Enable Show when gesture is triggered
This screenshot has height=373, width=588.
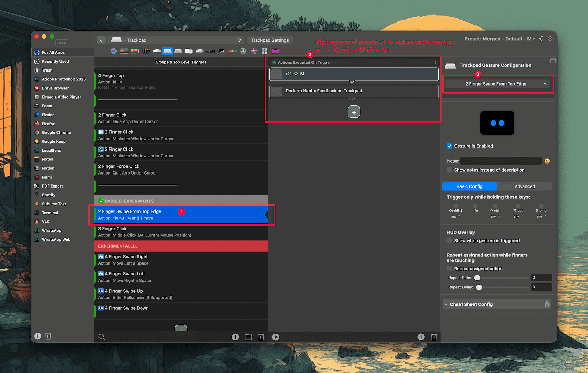450,241
